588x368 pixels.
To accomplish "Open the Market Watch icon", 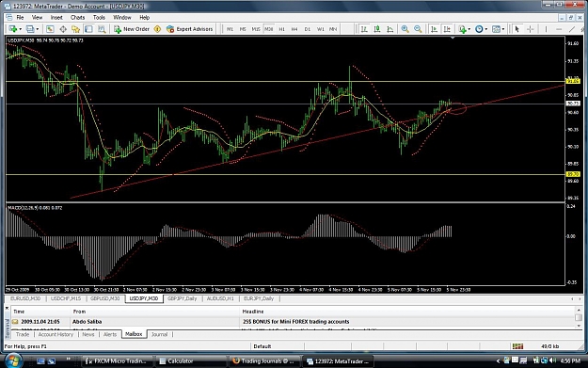I will click(50, 29).
